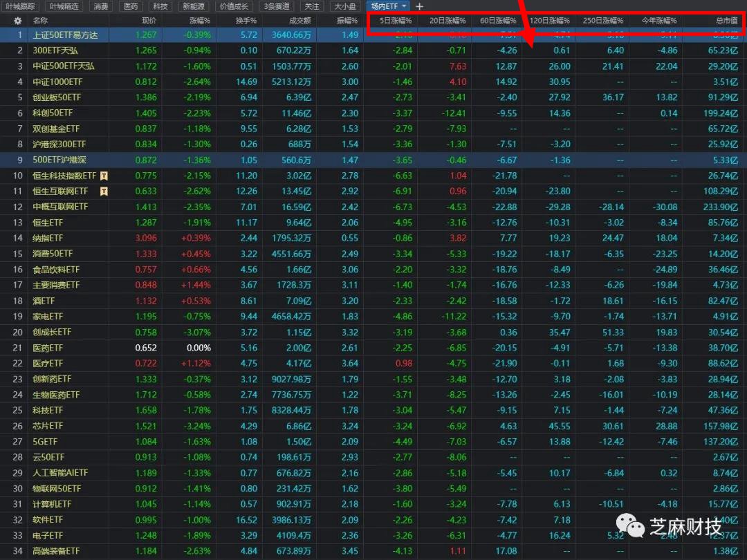The image size is (747, 560).
Task: Sort by the 振幅% column header
Action: (x=347, y=21)
